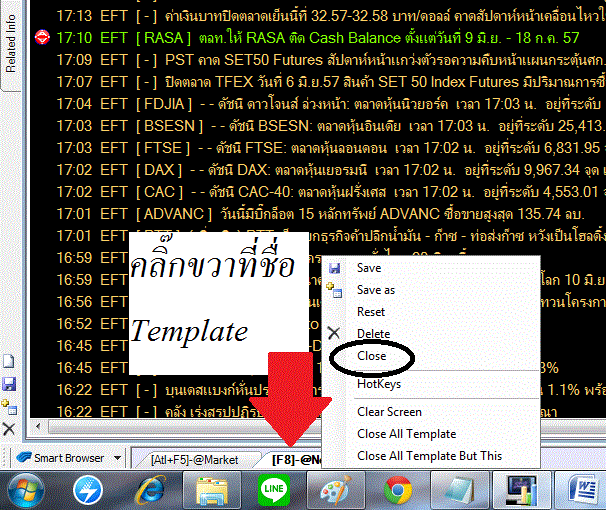The height and width of the screenshot is (510, 606).
Task: Open the 17:04 FDJIA news row
Action: point(331,104)
